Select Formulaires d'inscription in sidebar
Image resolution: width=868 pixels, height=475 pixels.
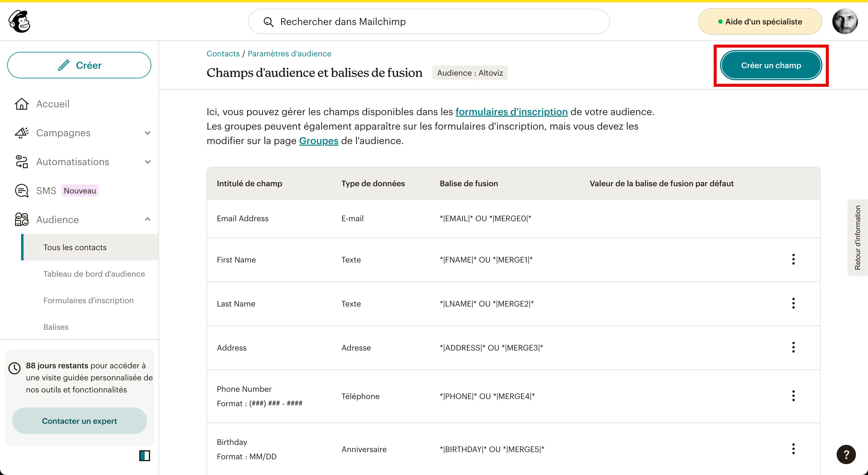point(89,300)
